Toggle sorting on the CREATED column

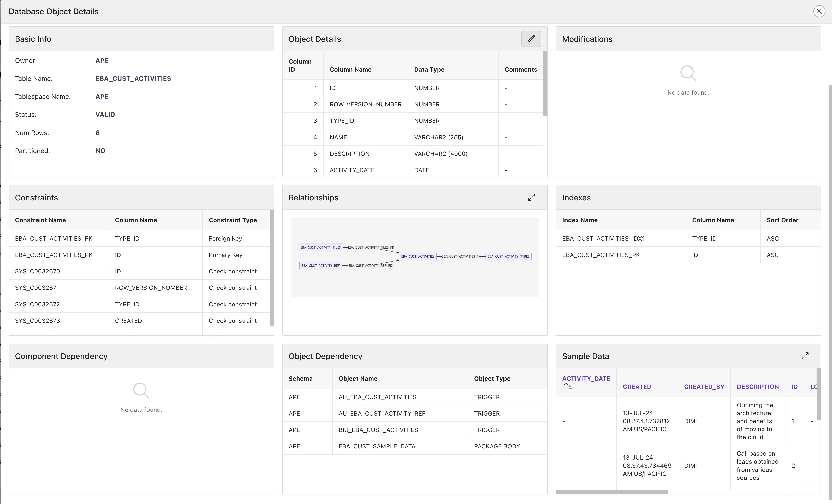pos(637,387)
